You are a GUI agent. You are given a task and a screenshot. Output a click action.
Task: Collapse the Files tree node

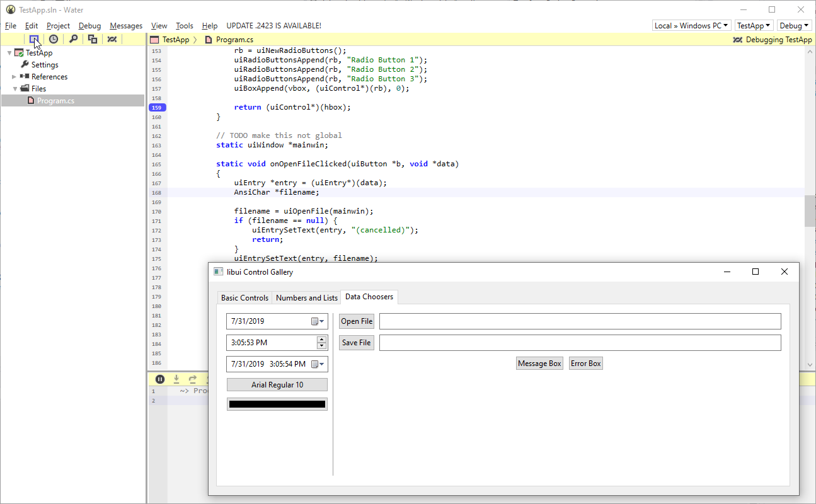click(x=15, y=89)
